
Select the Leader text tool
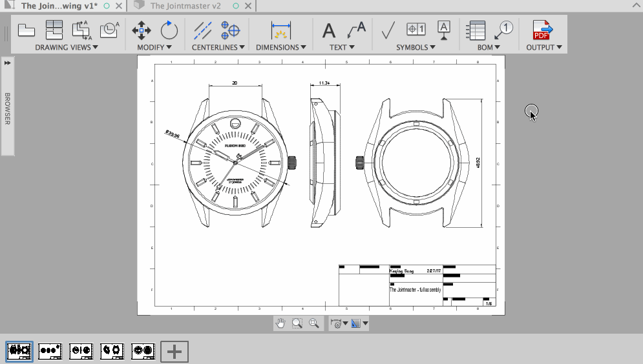[x=356, y=30]
